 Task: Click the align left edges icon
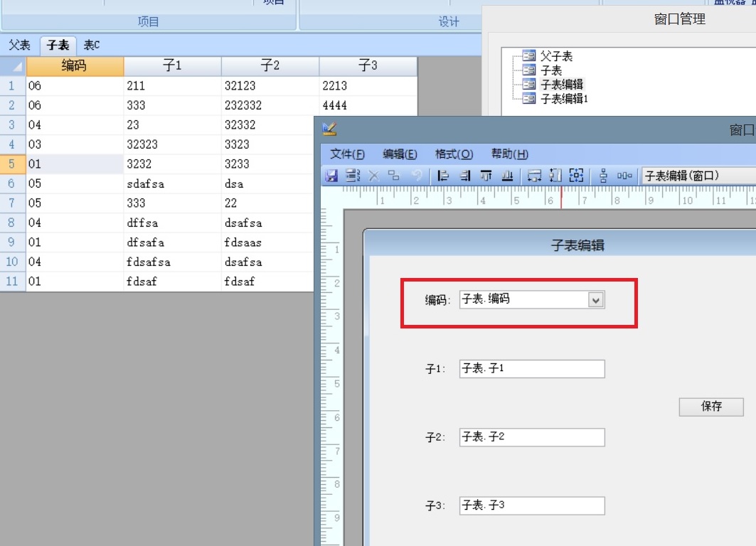(443, 176)
